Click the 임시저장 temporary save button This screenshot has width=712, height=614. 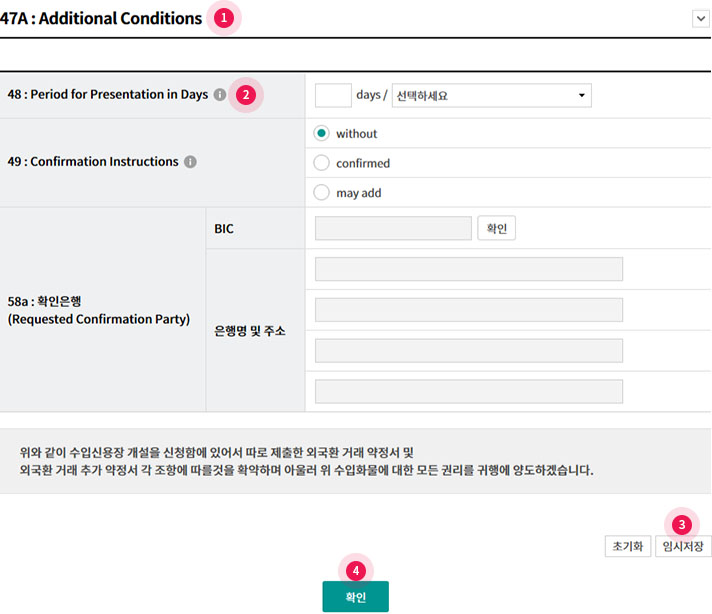[x=683, y=547]
